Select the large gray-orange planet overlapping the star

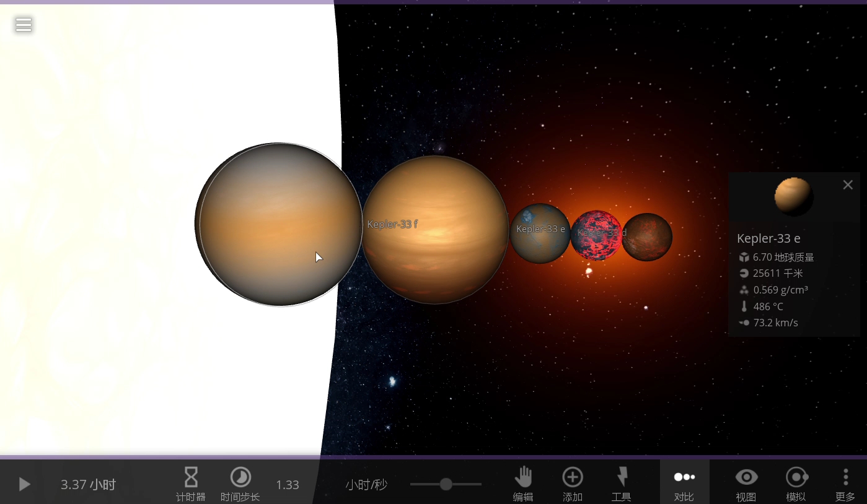pos(279,224)
